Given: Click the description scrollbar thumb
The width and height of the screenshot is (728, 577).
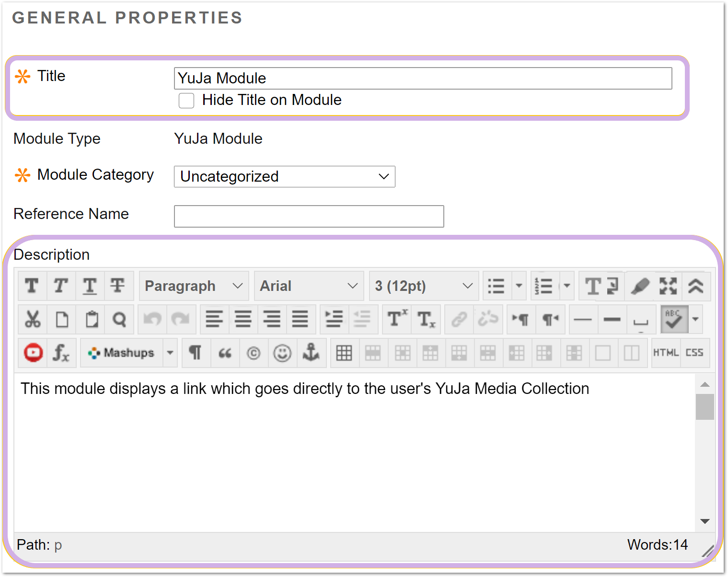Looking at the screenshot, I should [705, 407].
